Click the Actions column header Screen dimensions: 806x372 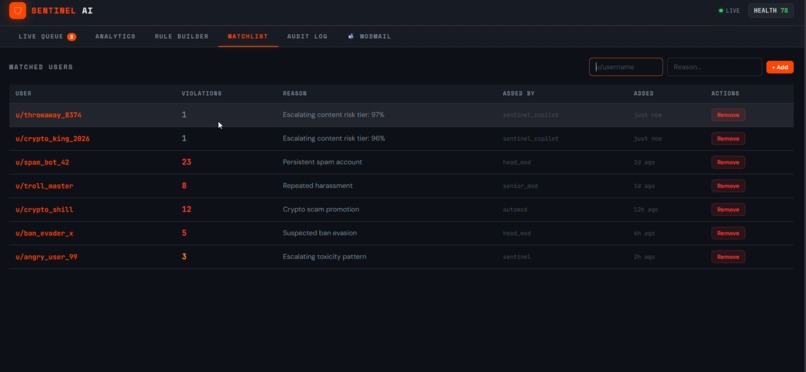tap(725, 94)
